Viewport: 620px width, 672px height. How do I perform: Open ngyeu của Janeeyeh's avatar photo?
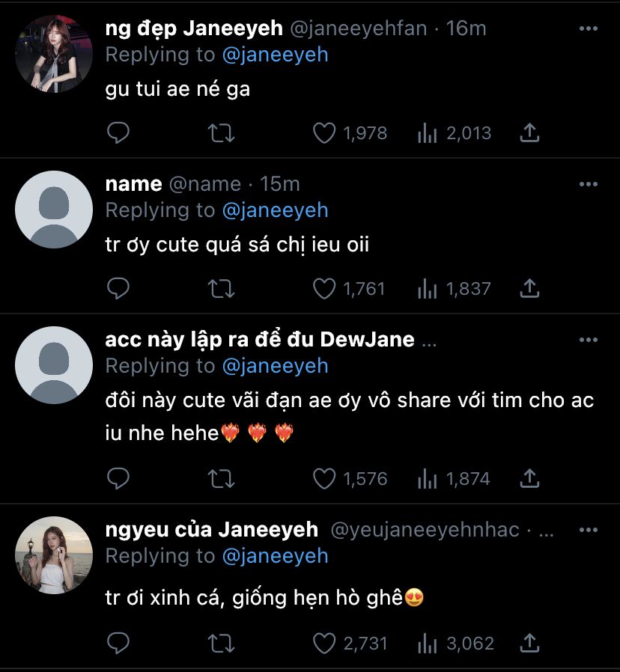(54, 555)
